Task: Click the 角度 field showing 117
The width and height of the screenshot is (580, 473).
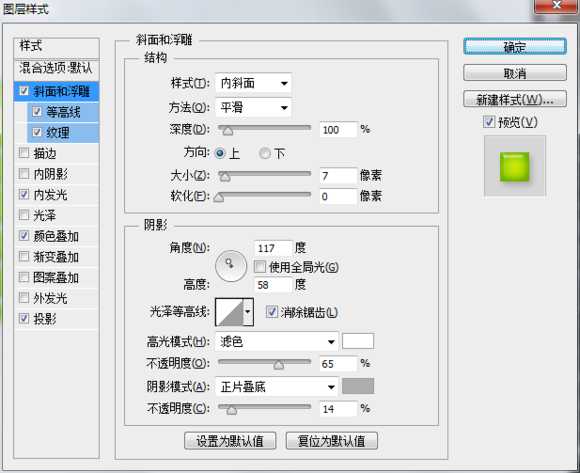Action: [273, 248]
